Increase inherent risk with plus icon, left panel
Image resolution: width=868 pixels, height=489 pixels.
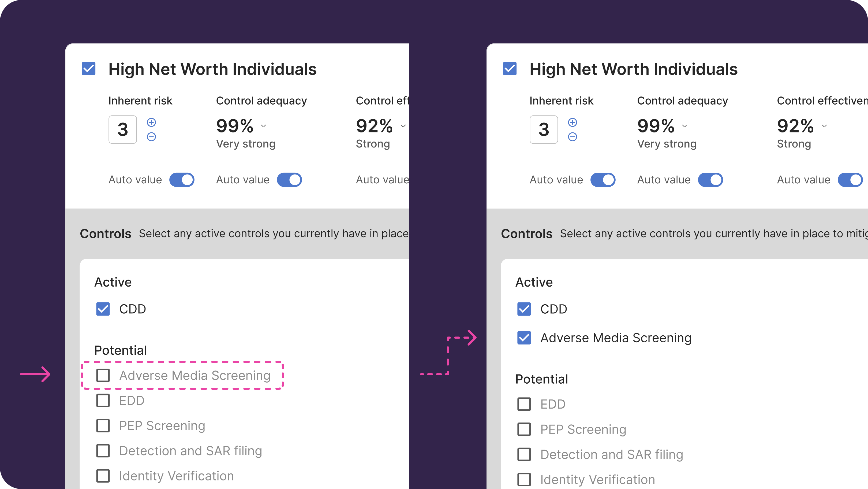tap(151, 122)
